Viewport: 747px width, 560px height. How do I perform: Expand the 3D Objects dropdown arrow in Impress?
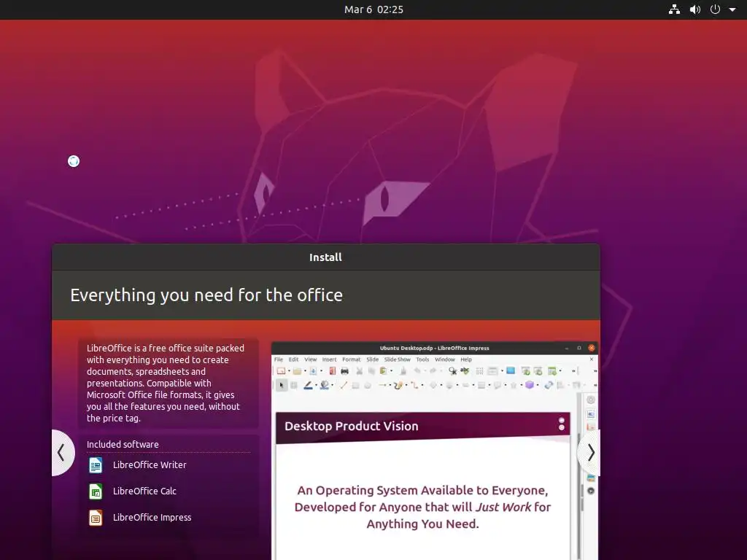pos(538,385)
